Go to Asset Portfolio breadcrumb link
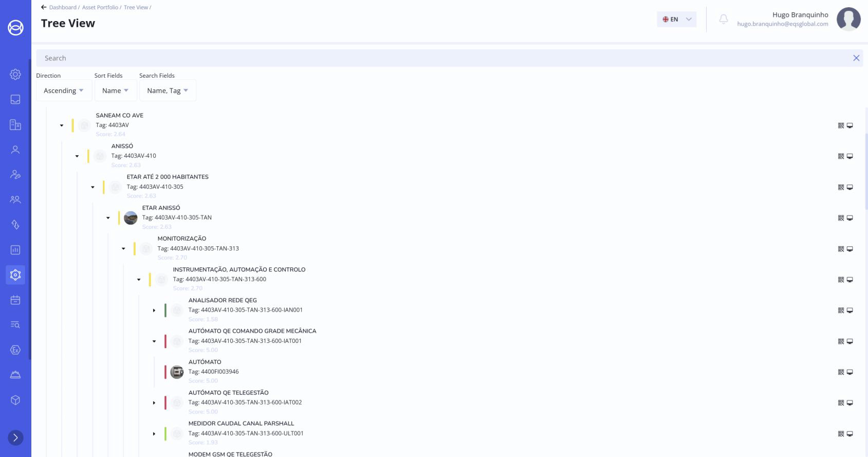868x457 pixels. pos(100,7)
